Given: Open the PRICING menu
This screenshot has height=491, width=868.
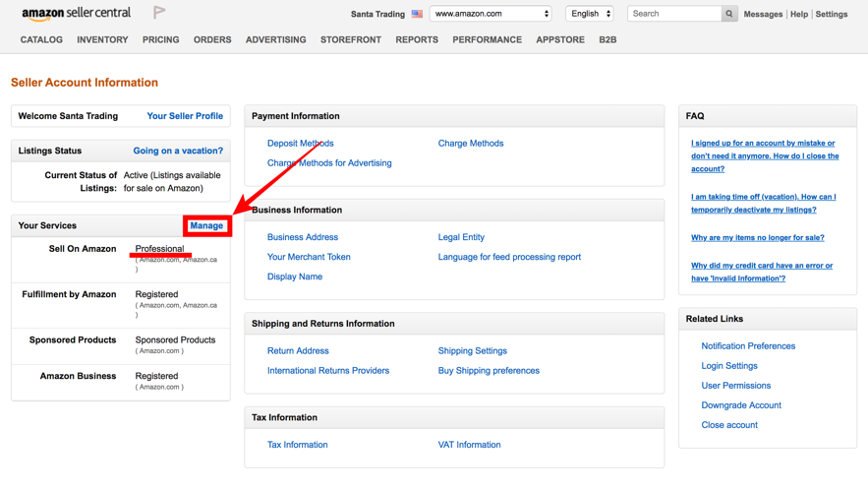Looking at the screenshot, I should [161, 40].
